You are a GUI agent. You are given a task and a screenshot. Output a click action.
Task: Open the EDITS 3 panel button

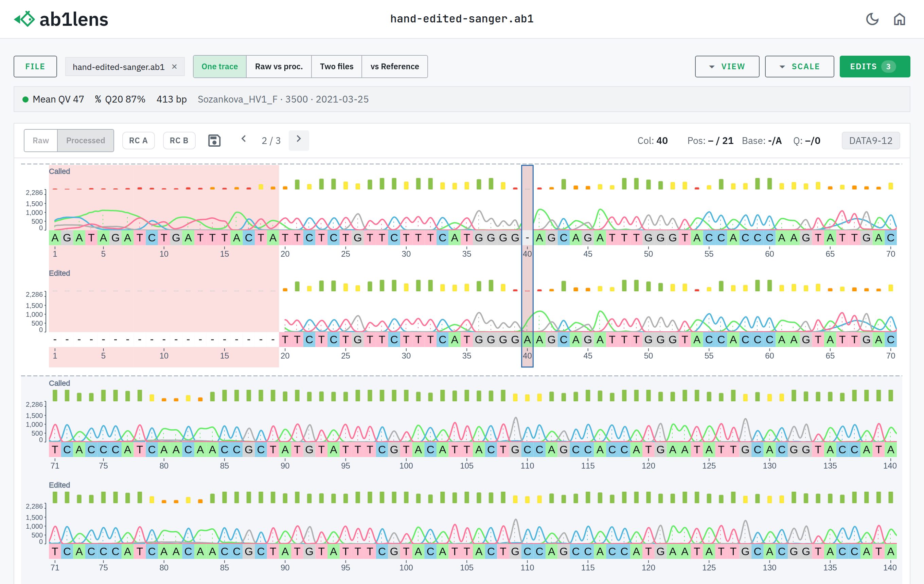[x=874, y=66]
